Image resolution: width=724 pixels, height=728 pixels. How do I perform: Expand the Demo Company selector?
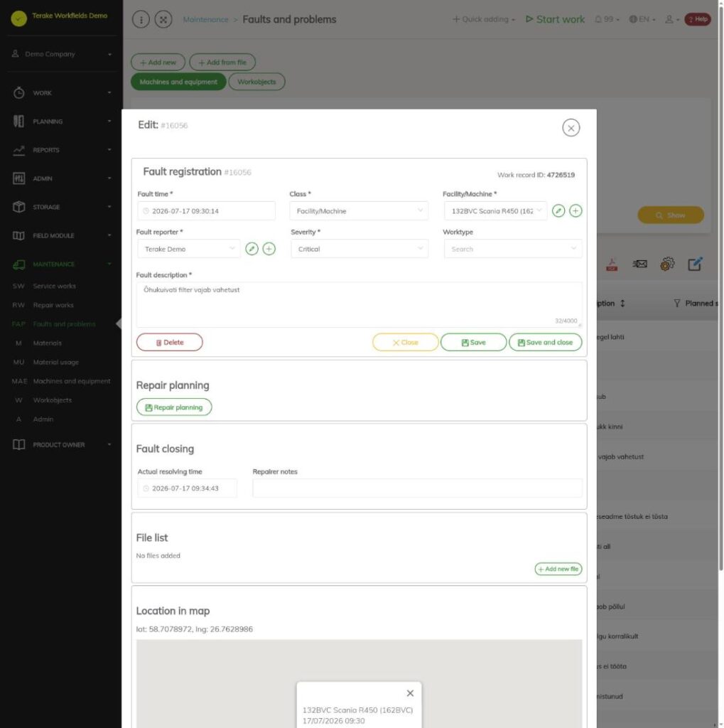point(62,54)
